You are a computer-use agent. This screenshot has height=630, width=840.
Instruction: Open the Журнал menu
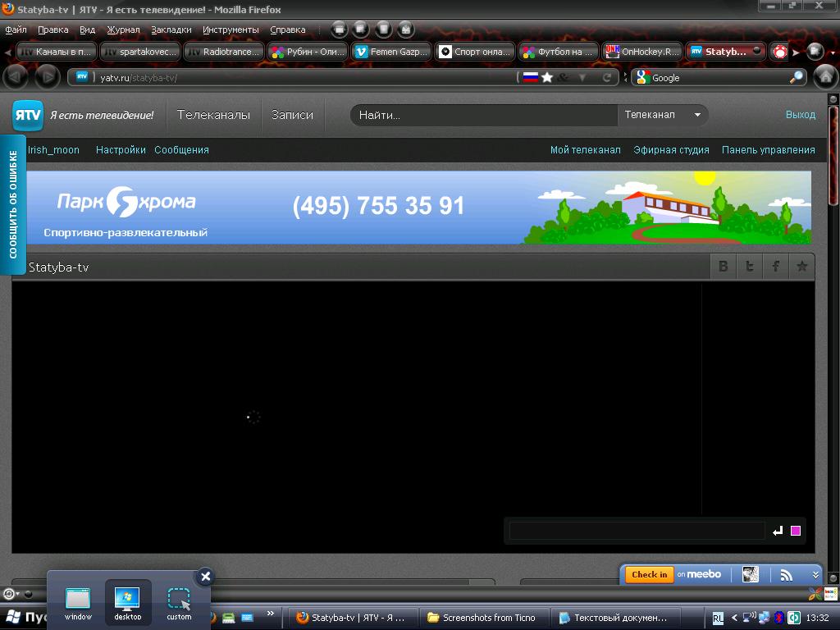123,30
